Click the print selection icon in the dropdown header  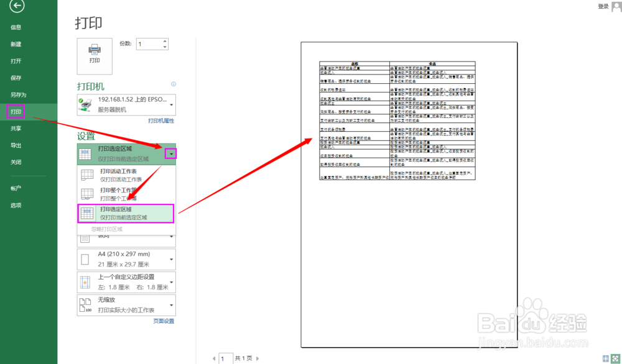(85, 154)
